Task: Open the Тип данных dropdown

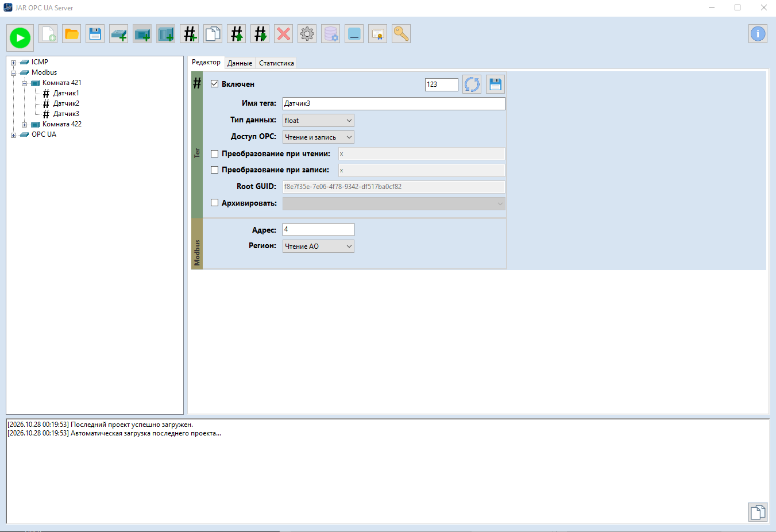Action: (x=318, y=121)
